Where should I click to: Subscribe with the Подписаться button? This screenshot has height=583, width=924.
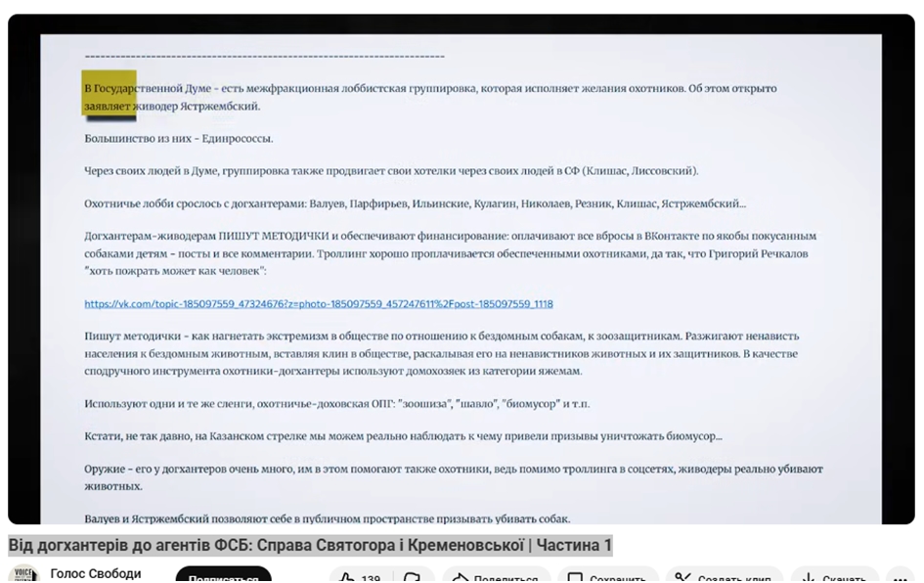tap(223, 577)
